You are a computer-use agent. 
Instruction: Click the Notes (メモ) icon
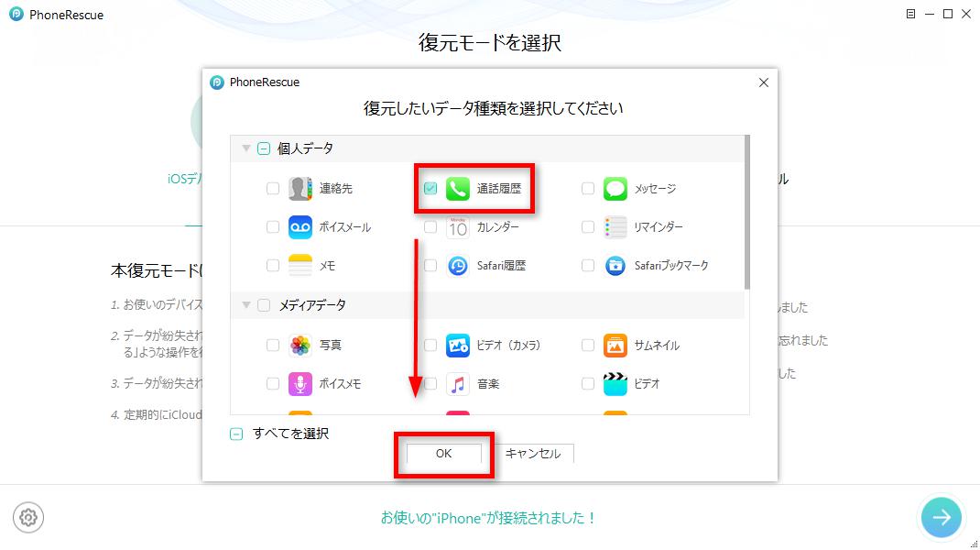tap(300, 266)
